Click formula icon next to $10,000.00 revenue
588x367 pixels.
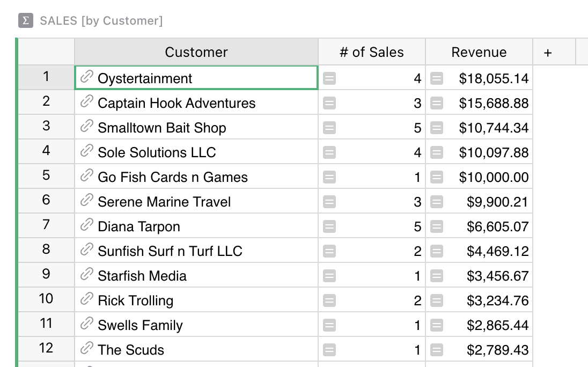point(437,177)
